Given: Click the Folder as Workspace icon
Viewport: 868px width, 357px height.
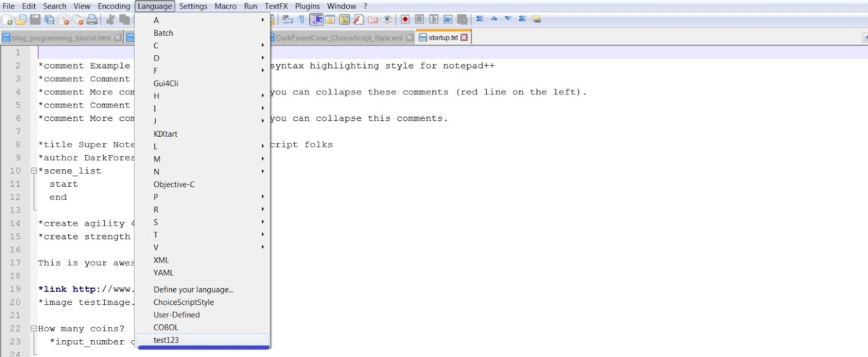Looking at the screenshot, I should [x=373, y=20].
